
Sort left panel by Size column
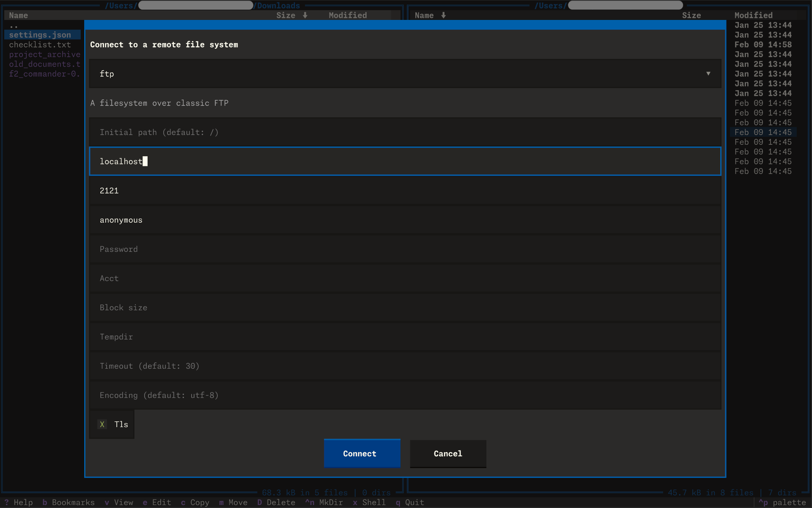click(285, 15)
